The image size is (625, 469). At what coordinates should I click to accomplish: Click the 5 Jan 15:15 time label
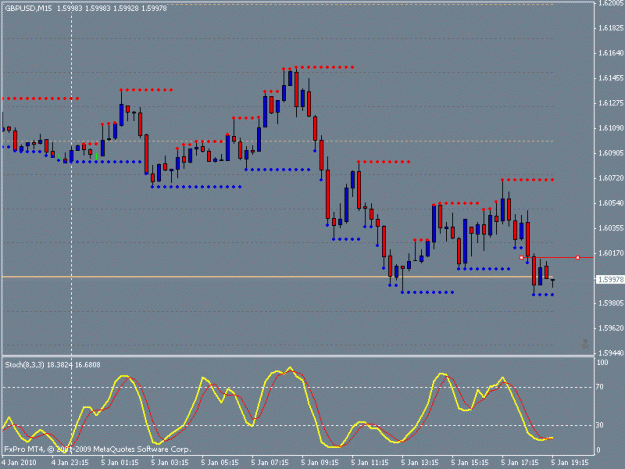[470, 463]
